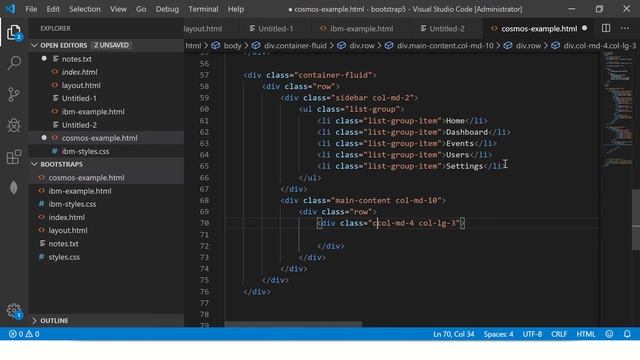
Task: Open the Debug menu
Action: click(x=167, y=9)
